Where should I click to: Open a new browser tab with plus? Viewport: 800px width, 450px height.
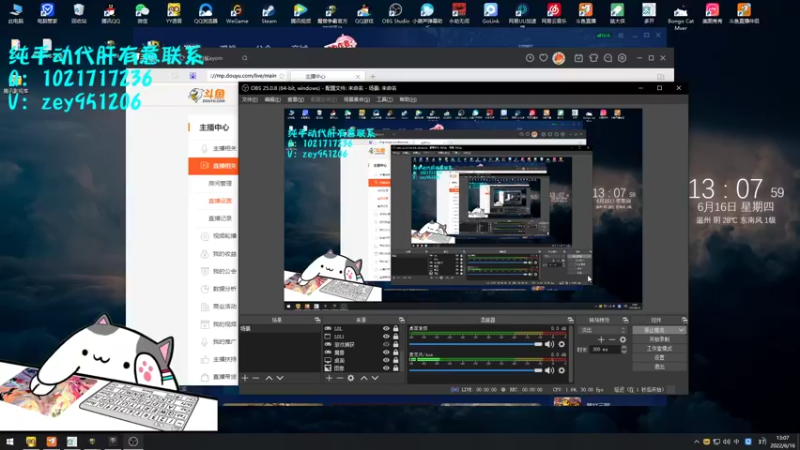[x=372, y=76]
